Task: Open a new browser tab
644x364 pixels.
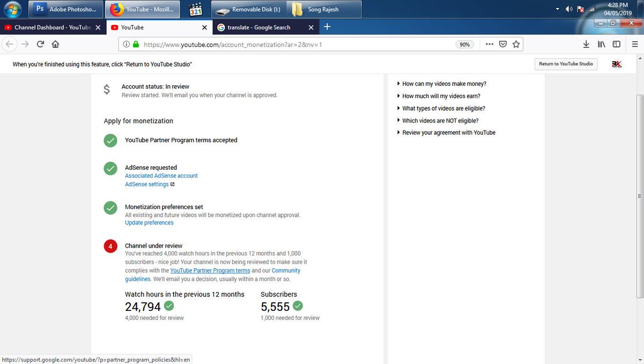Action: 327,27
